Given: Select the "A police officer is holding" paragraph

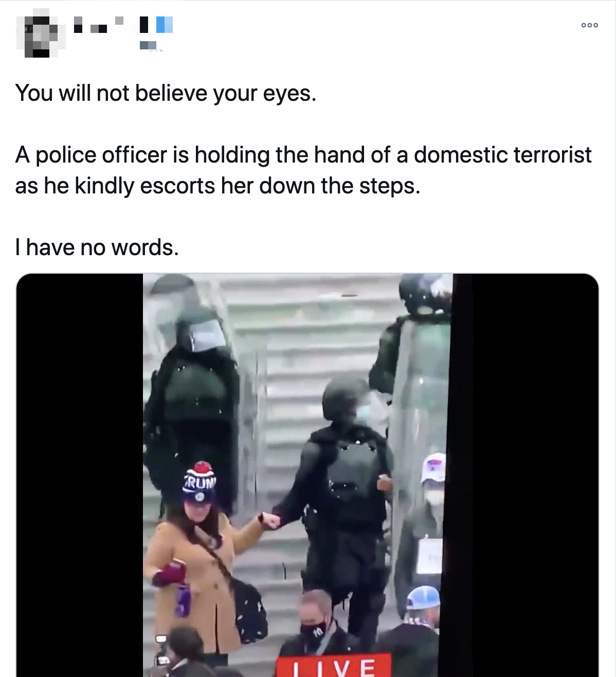Looking at the screenshot, I should (x=303, y=170).
